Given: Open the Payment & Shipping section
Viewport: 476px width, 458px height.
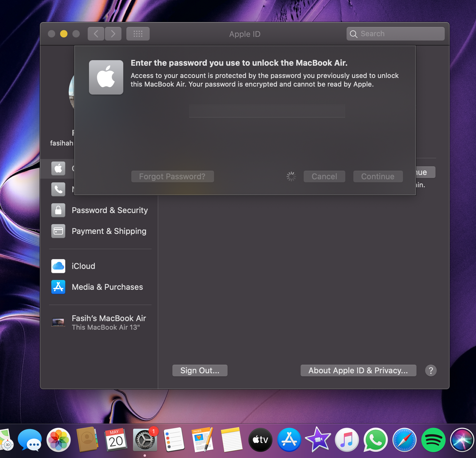Looking at the screenshot, I should [100, 231].
